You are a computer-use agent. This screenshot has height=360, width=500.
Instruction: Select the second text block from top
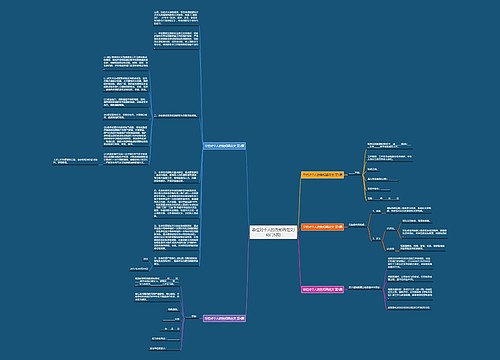[x=176, y=40]
